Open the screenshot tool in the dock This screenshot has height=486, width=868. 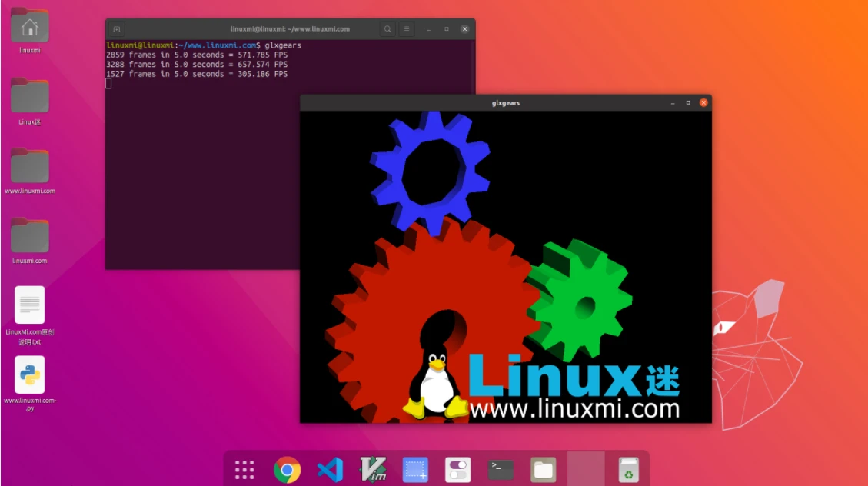point(415,470)
